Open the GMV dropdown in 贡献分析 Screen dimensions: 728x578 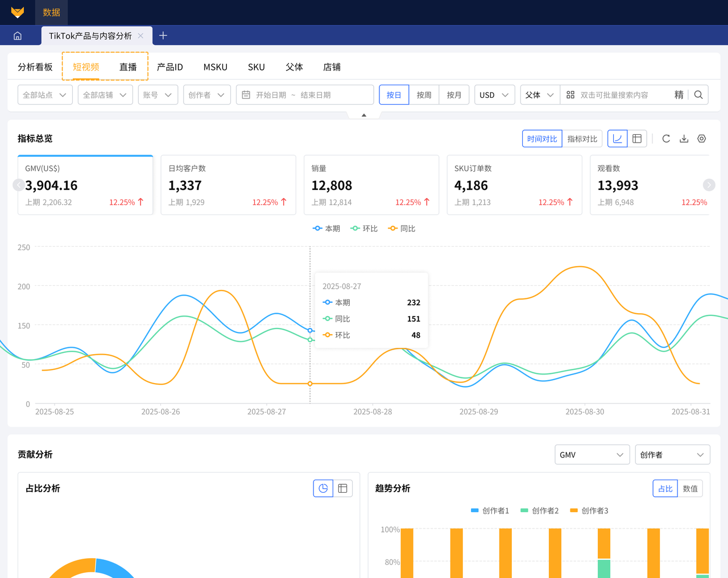point(592,455)
